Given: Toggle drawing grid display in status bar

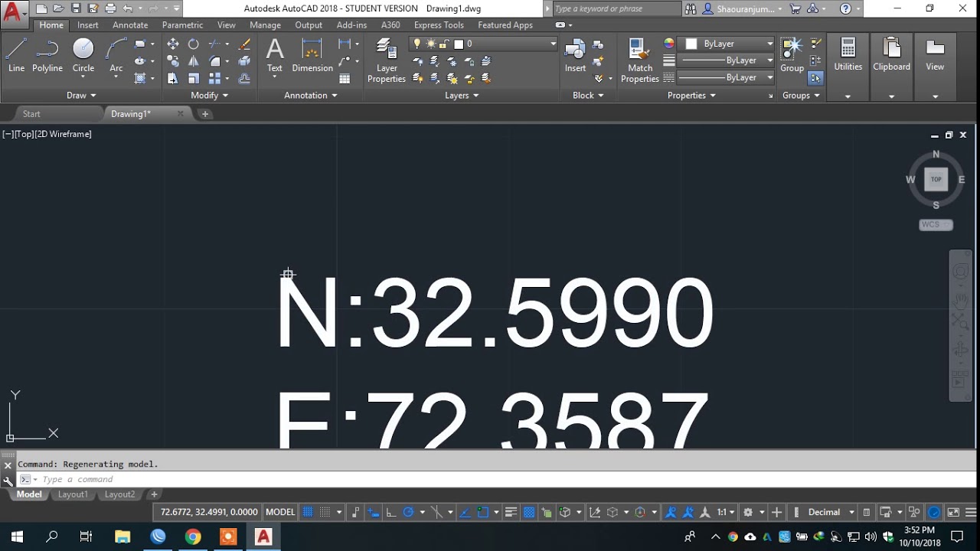Looking at the screenshot, I should tap(308, 512).
